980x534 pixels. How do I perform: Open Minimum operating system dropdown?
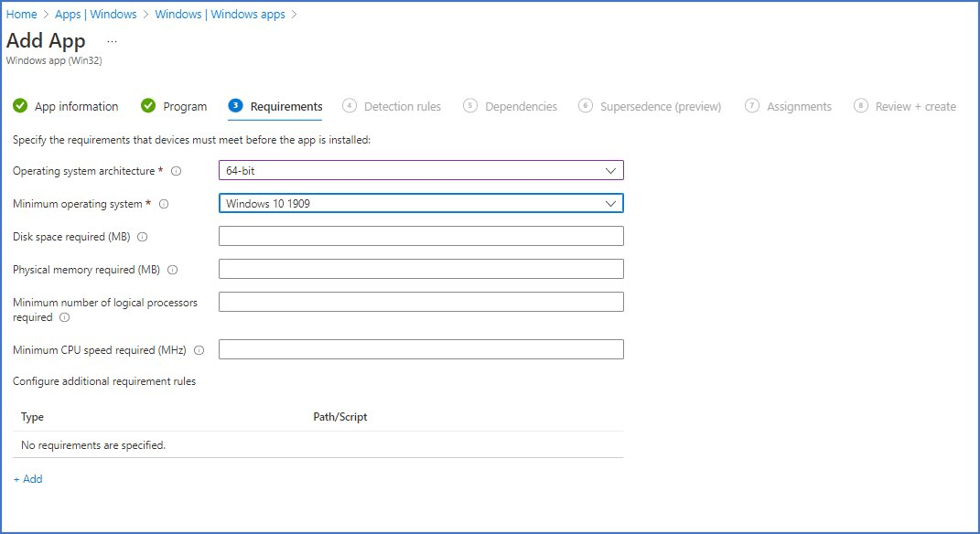pos(421,204)
